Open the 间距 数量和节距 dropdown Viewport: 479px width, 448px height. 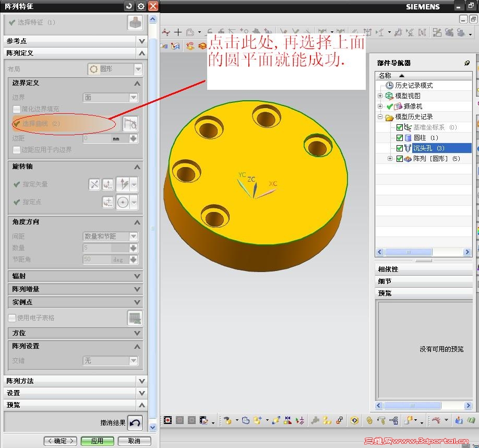[111, 237]
